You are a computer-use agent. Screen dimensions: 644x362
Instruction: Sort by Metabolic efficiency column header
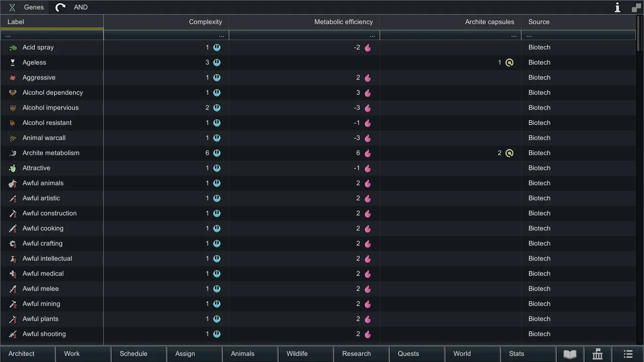[343, 22]
